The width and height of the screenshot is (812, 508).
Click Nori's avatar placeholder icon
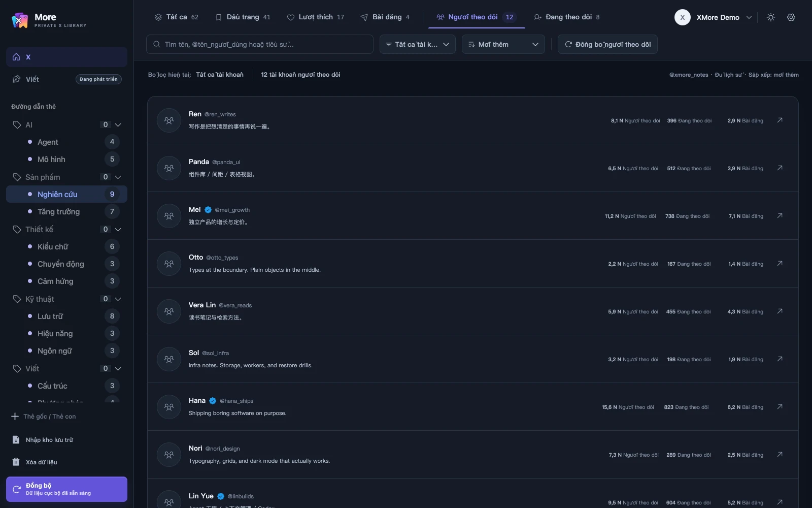point(169,455)
